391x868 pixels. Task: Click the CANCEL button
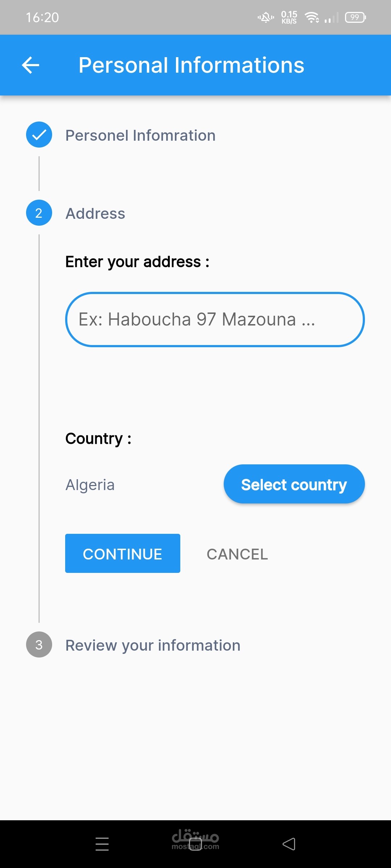(237, 554)
